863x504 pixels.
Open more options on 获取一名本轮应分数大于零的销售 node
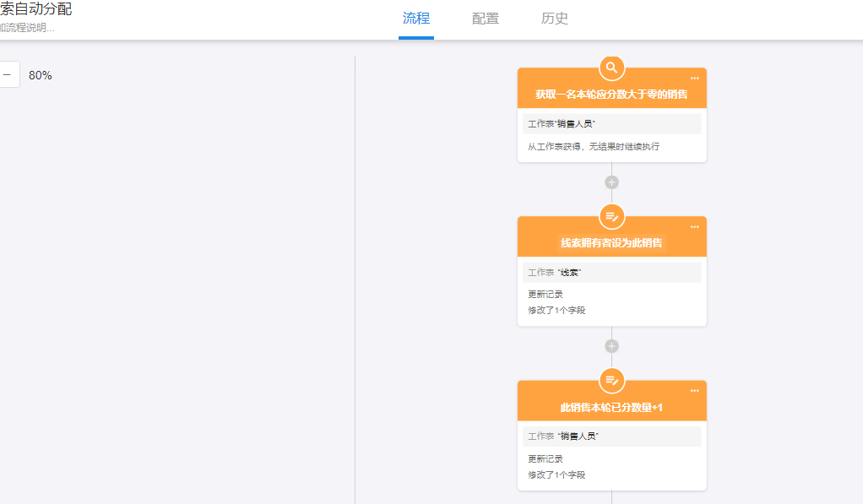pyautogui.click(x=694, y=79)
